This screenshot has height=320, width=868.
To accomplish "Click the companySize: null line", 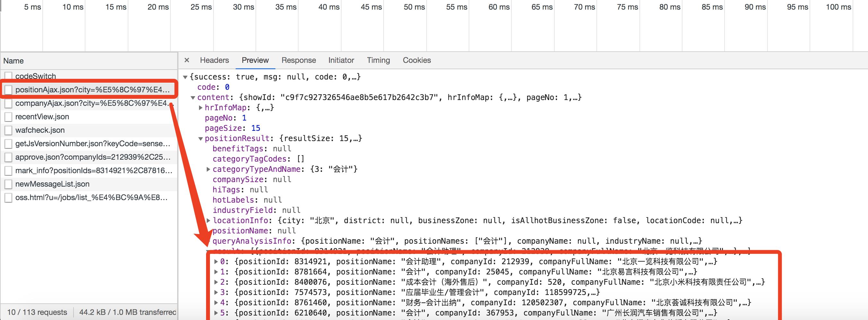I will coord(252,179).
